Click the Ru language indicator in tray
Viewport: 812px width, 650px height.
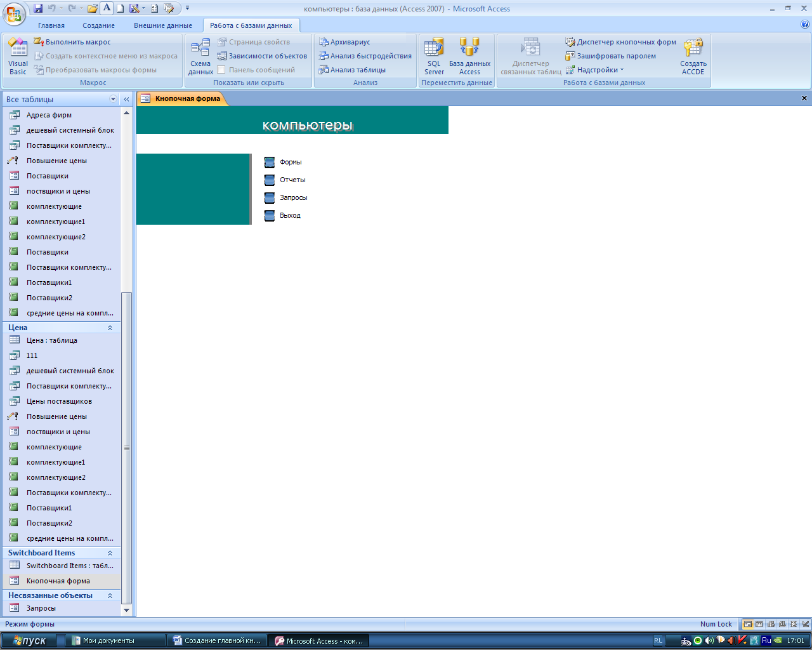coord(766,640)
